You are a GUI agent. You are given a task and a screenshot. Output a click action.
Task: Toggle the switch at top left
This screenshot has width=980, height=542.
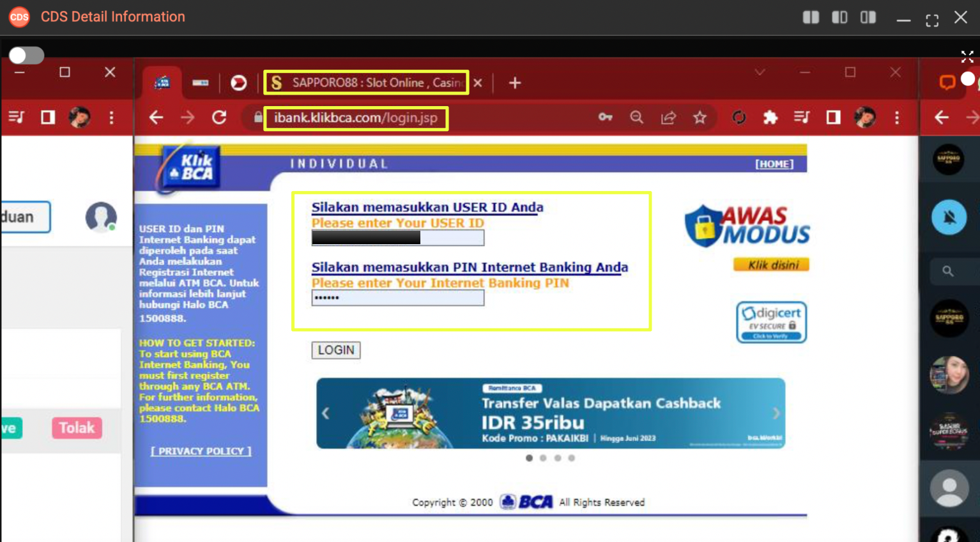[x=26, y=56]
